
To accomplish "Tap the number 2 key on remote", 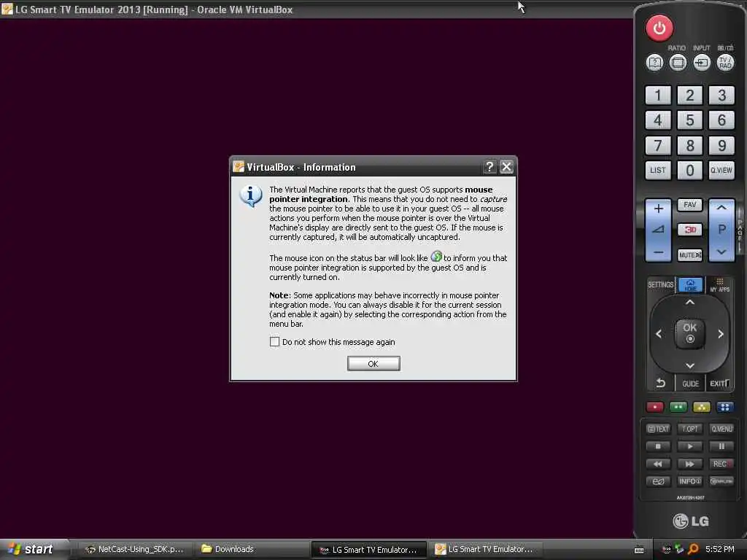I will [690, 96].
